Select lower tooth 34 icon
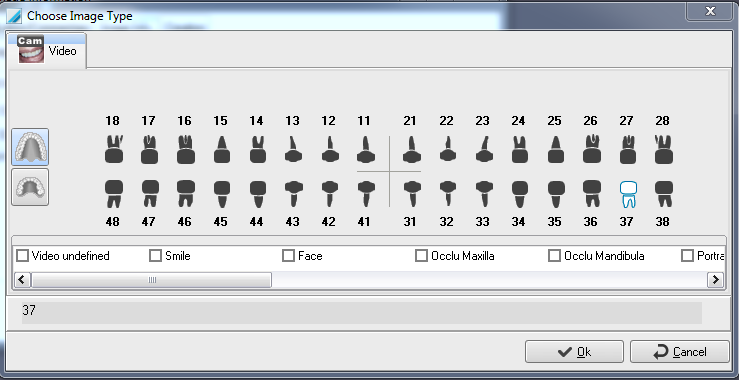 pyautogui.click(x=520, y=194)
